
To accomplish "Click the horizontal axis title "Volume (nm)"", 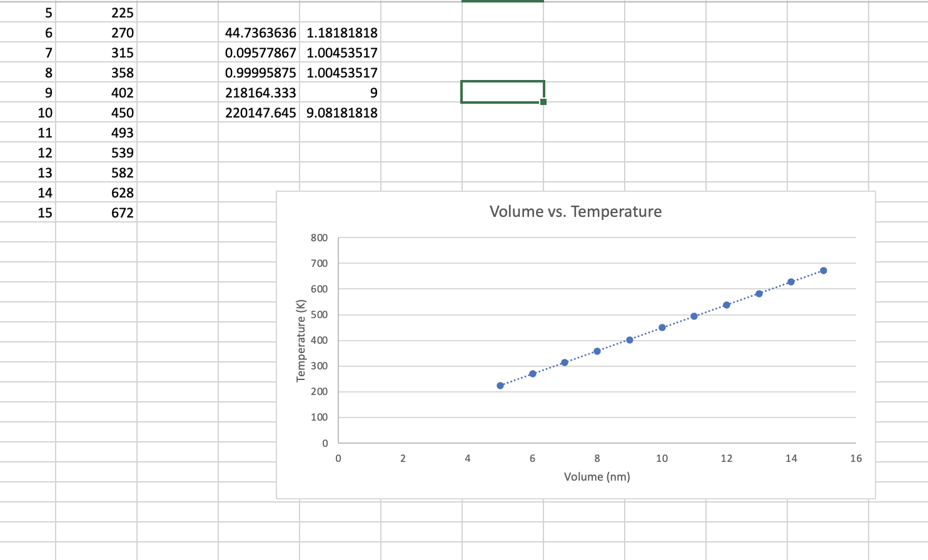I will click(597, 476).
